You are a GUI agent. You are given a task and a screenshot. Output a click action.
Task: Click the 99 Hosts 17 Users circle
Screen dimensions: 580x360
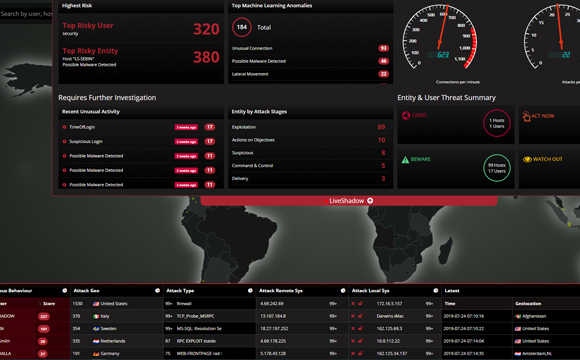pyautogui.click(x=497, y=168)
